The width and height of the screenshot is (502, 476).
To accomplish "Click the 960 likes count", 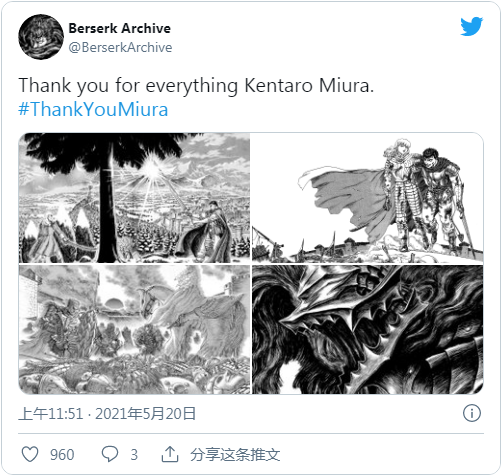I will 62,455.
